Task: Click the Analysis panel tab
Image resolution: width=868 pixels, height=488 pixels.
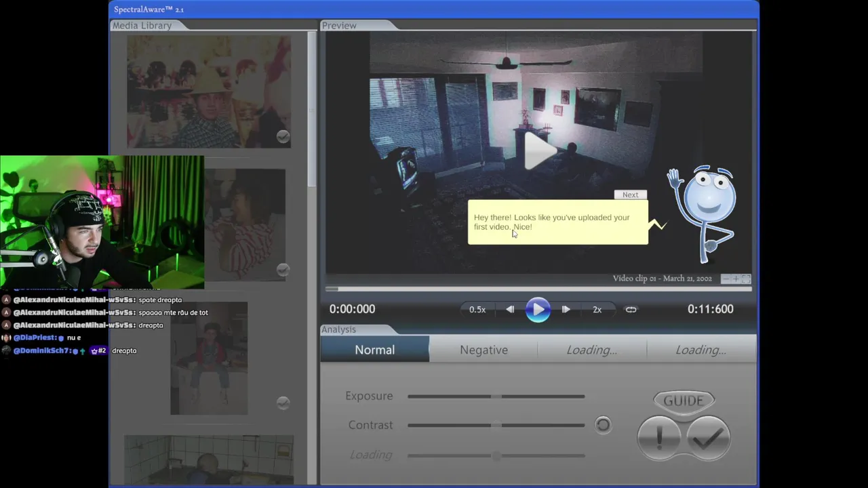Action: [x=338, y=329]
